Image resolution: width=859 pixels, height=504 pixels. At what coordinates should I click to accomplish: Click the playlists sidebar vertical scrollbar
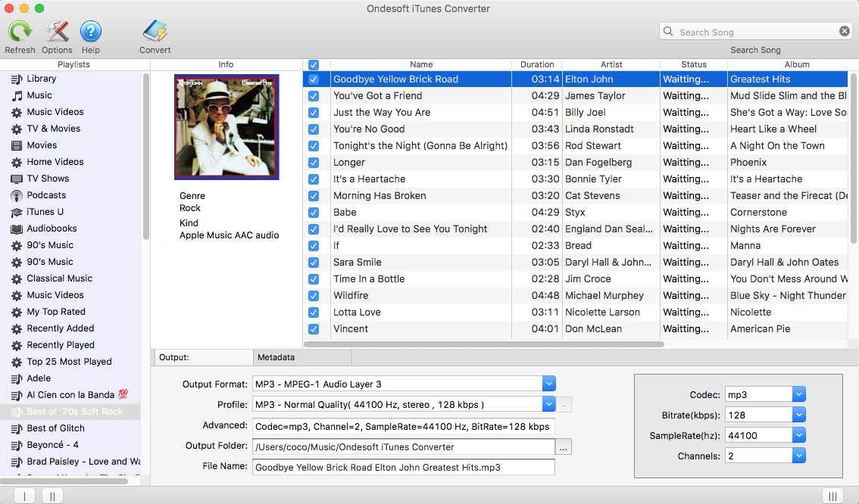click(x=145, y=157)
